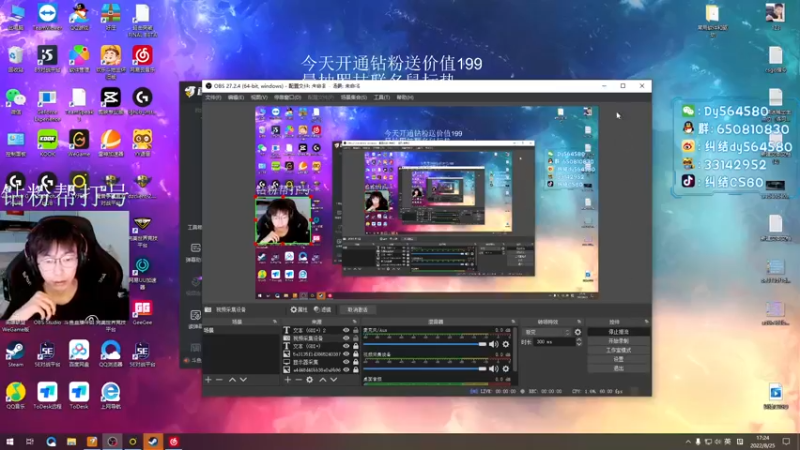The height and width of the screenshot is (450, 800).
Task: Open the 视图(V) menu in OBS
Action: pyautogui.click(x=259, y=97)
